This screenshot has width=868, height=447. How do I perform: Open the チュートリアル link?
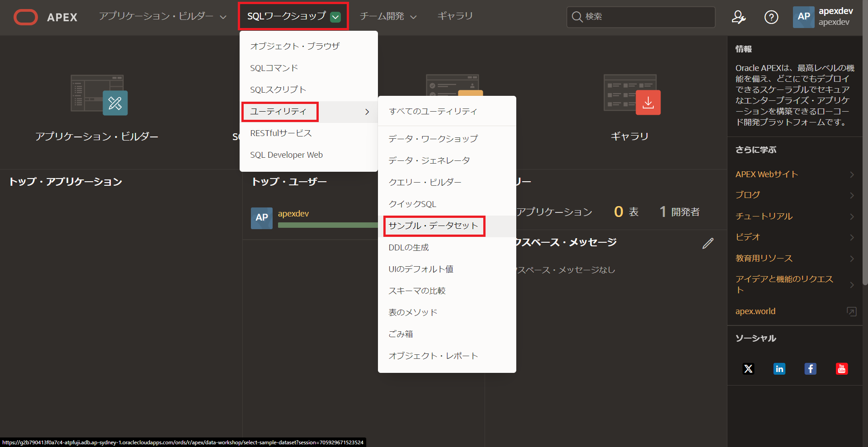tap(764, 216)
